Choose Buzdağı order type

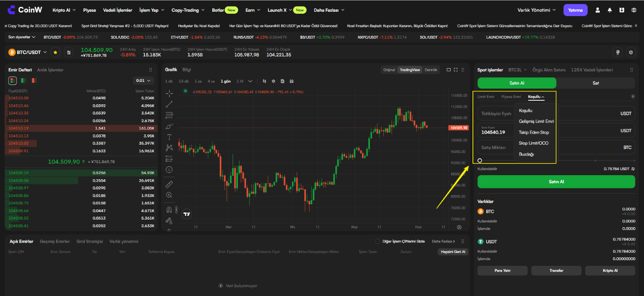[x=526, y=154]
